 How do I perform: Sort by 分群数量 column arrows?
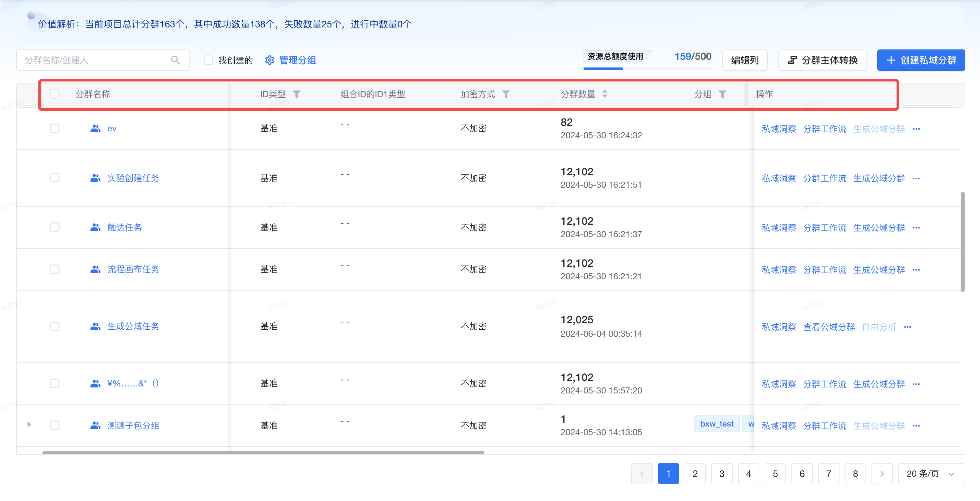click(x=604, y=94)
